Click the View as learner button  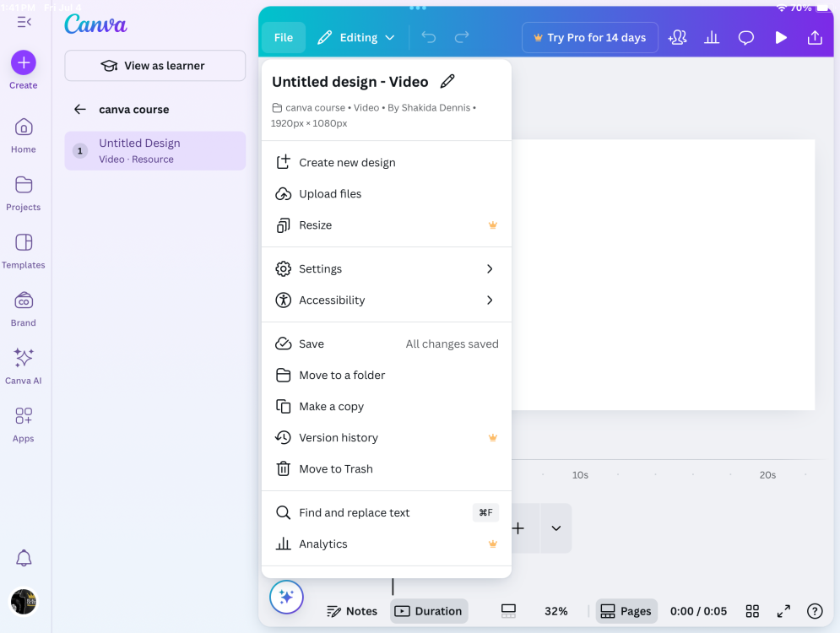pos(155,66)
